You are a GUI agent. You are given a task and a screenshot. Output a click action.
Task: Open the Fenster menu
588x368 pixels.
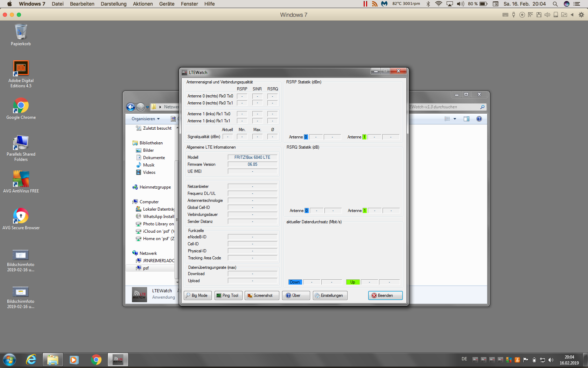(189, 4)
